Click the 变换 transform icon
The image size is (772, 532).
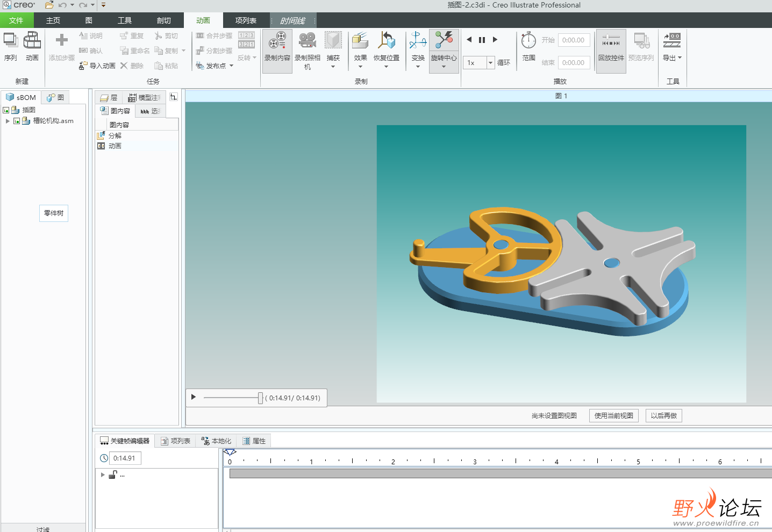pyautogui.click(x=418, y=40)
